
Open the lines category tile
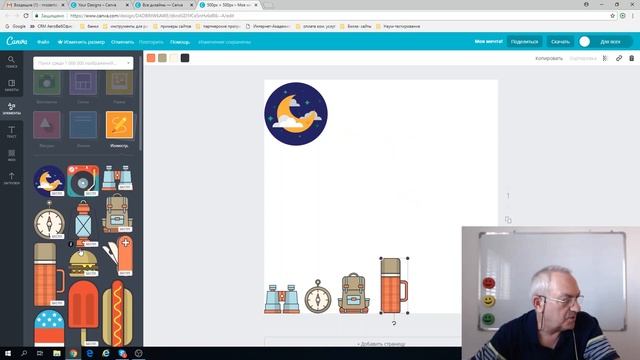point(83,125)
